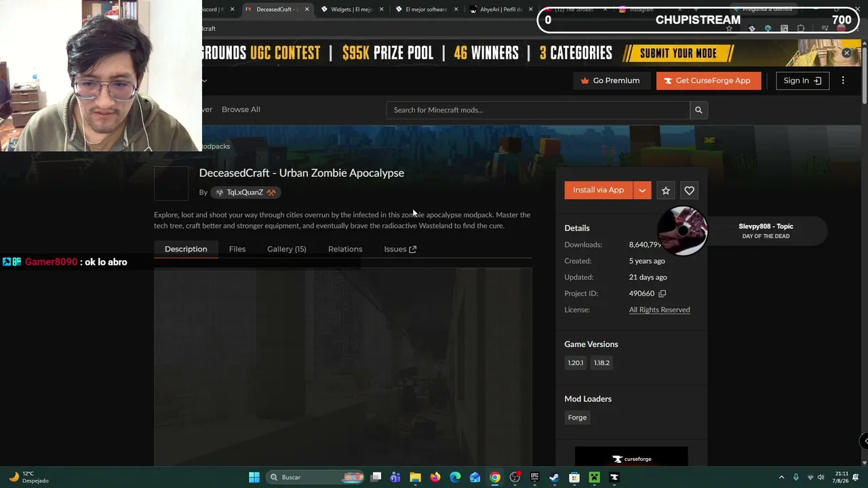868x488 pixels.
Task: Open the CurseForge app taskbar icon
Action: (614, 477)
